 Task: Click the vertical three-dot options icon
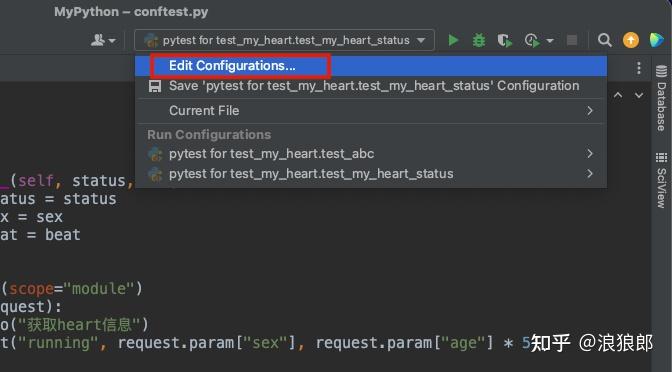639,68
